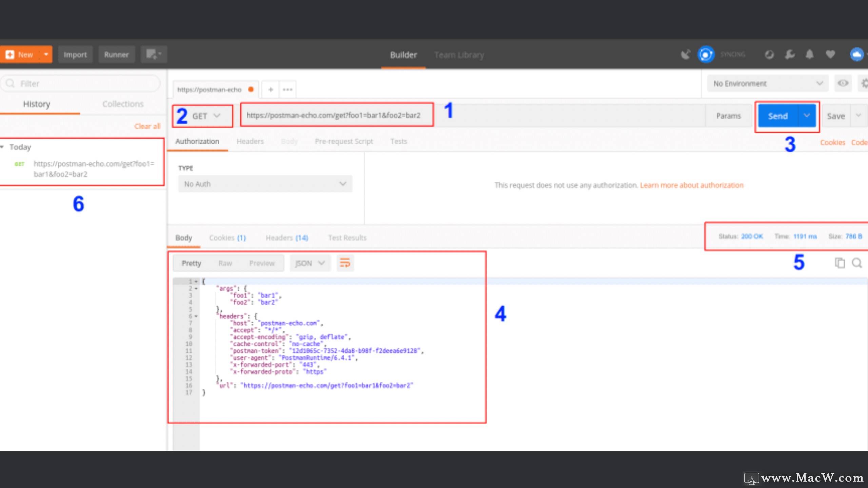Open the New button dropdown arrow
868x488 pixels.
[46, 54]
